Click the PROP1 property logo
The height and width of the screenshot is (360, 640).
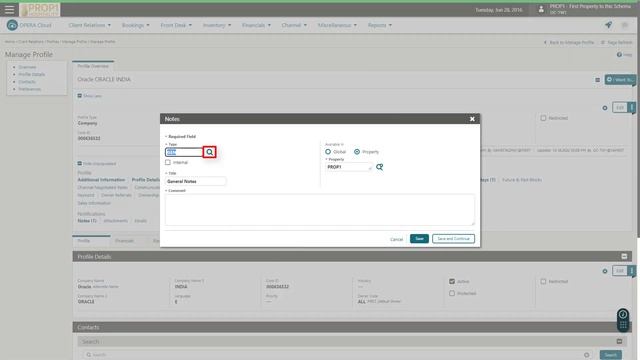(x=40, y=10)
